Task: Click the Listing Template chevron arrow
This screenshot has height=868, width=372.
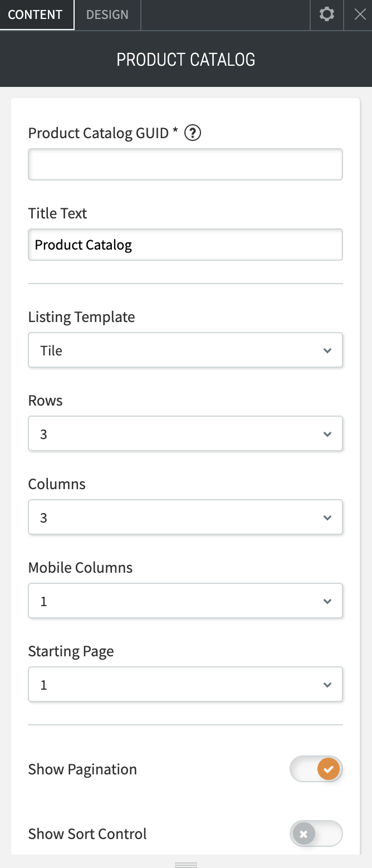Action: pyautogui.click(x=327, y=350)
